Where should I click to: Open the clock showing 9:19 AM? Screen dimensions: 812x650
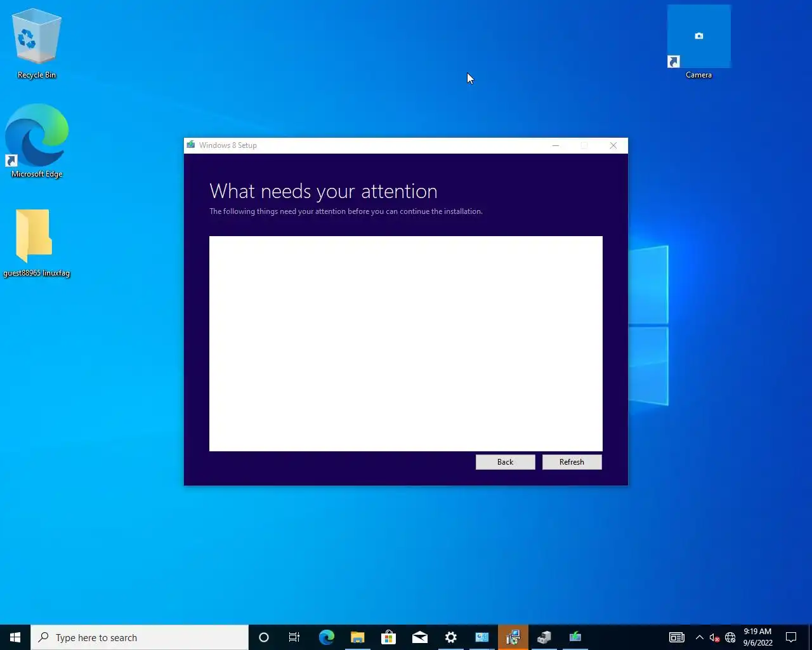pos(757,637)
